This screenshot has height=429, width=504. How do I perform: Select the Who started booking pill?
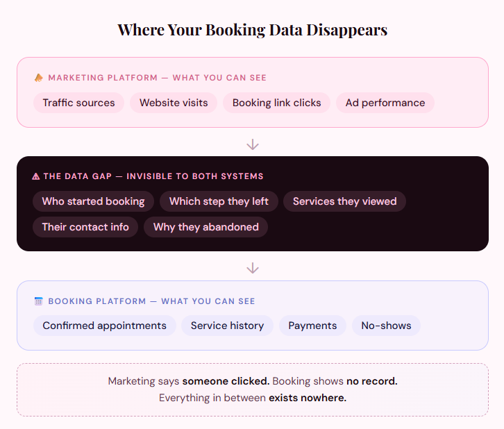(x=93, y=201)
